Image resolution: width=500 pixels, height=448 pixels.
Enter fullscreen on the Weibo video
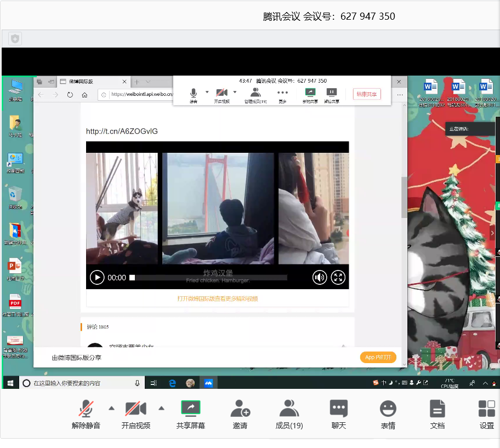click(338, 278)
